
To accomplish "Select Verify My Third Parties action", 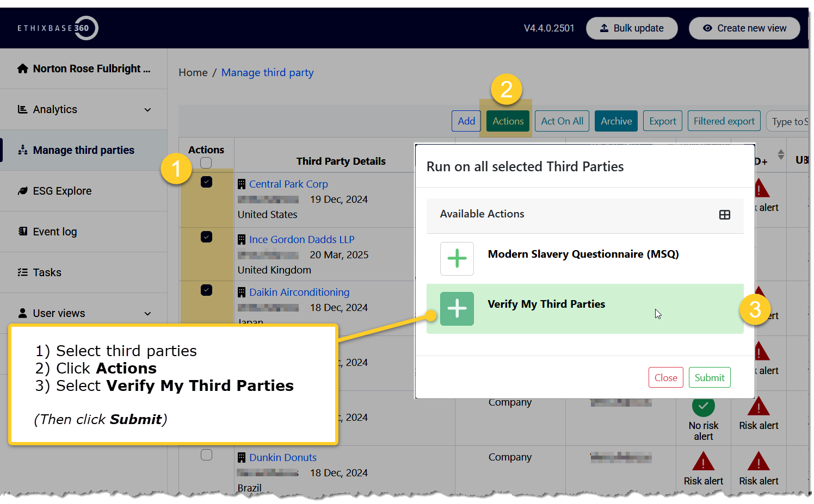I will (585, 308).
